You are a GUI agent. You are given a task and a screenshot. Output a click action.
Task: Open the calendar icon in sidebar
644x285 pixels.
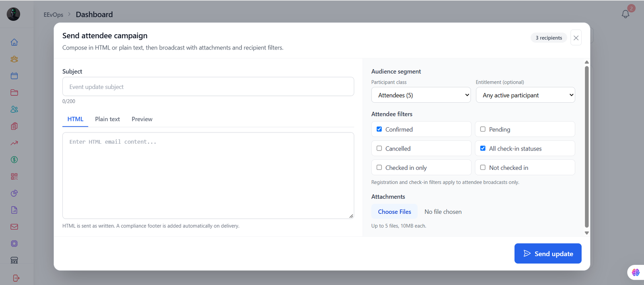14,76
